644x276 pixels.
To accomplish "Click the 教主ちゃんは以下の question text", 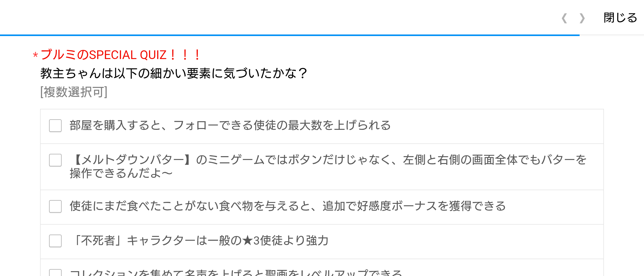I will pos(174,73).
